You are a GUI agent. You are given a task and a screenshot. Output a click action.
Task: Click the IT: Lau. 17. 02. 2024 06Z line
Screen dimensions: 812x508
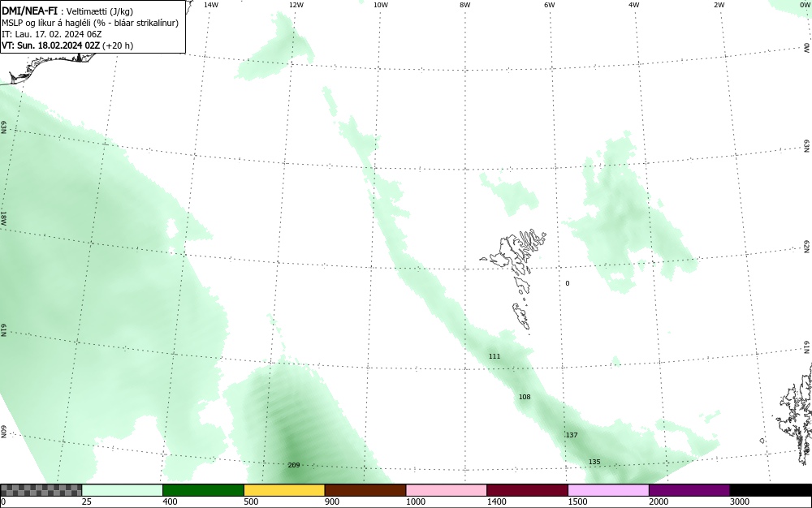(52, 34)
